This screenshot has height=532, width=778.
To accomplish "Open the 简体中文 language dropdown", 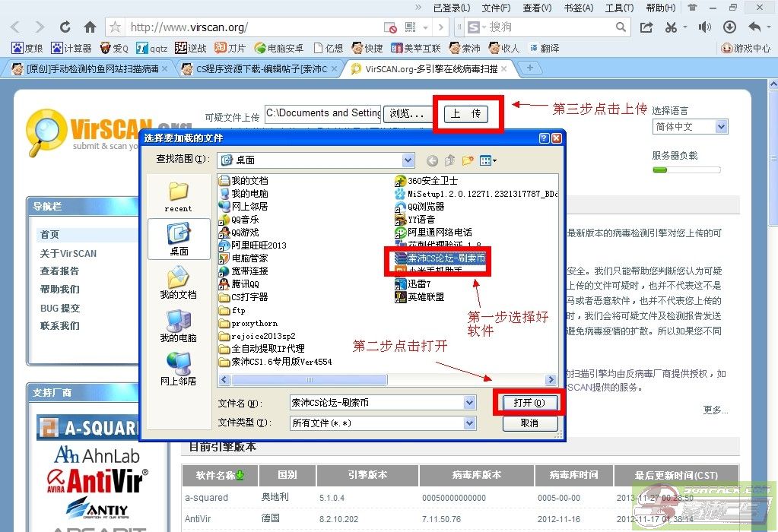I will pyautogui.click(x=721, y=127).
